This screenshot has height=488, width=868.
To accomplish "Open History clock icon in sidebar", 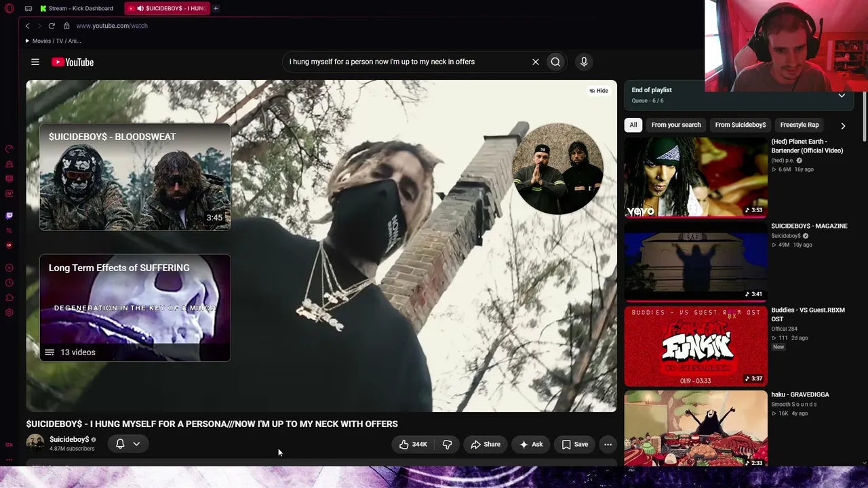I will click(9, 283).
